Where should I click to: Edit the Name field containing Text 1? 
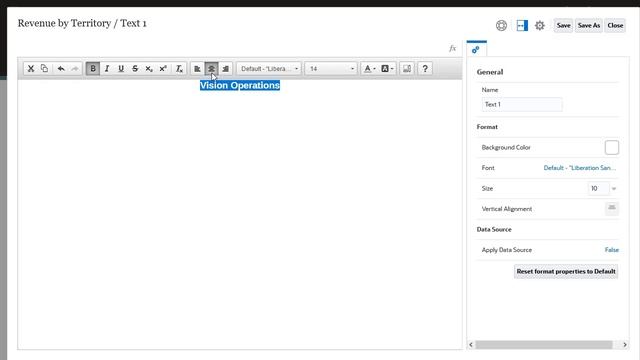tap(522, 104)
